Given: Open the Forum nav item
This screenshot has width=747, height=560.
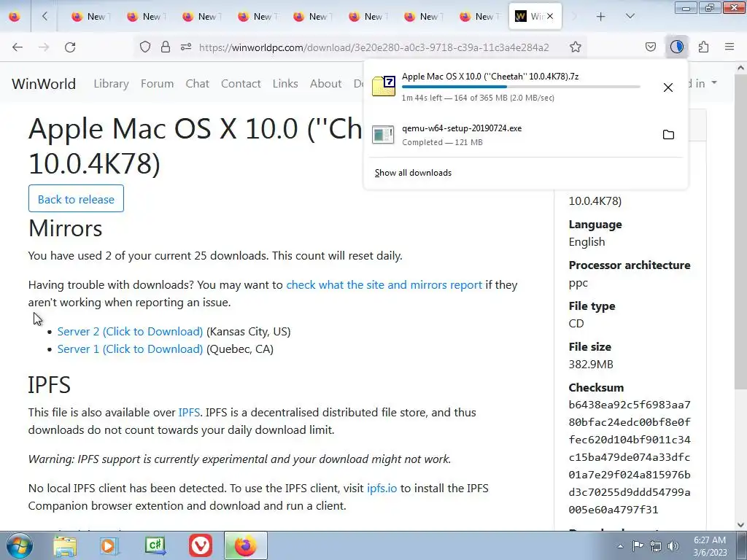Looking at the screenshot, I should point(158,84).
